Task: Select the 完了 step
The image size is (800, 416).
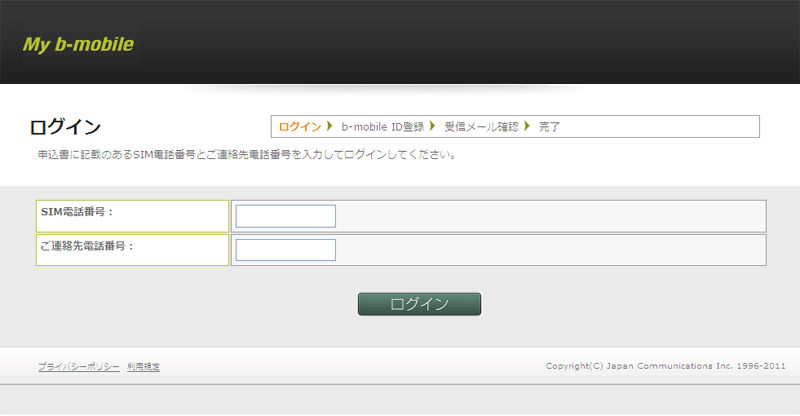Action: [x=549, y=127]
